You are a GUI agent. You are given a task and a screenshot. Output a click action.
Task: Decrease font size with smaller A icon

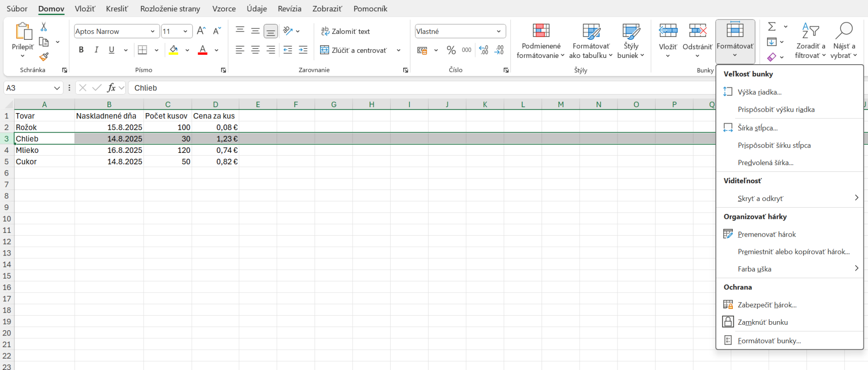[217, 31]
